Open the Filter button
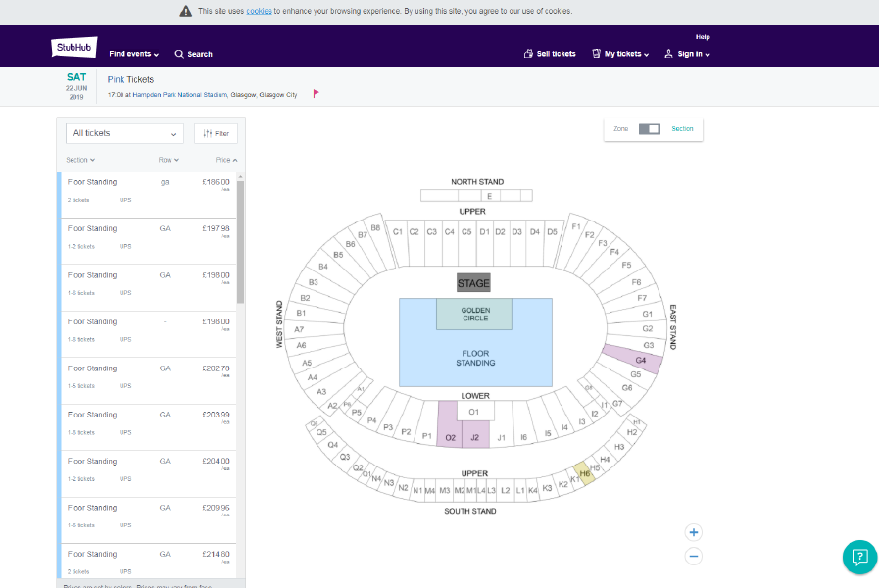 (x=216, y=133)
